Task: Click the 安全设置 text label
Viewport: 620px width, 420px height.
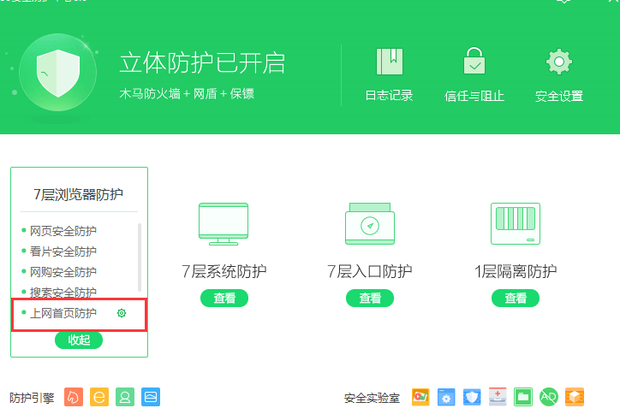Action: (x=559, y=96)
